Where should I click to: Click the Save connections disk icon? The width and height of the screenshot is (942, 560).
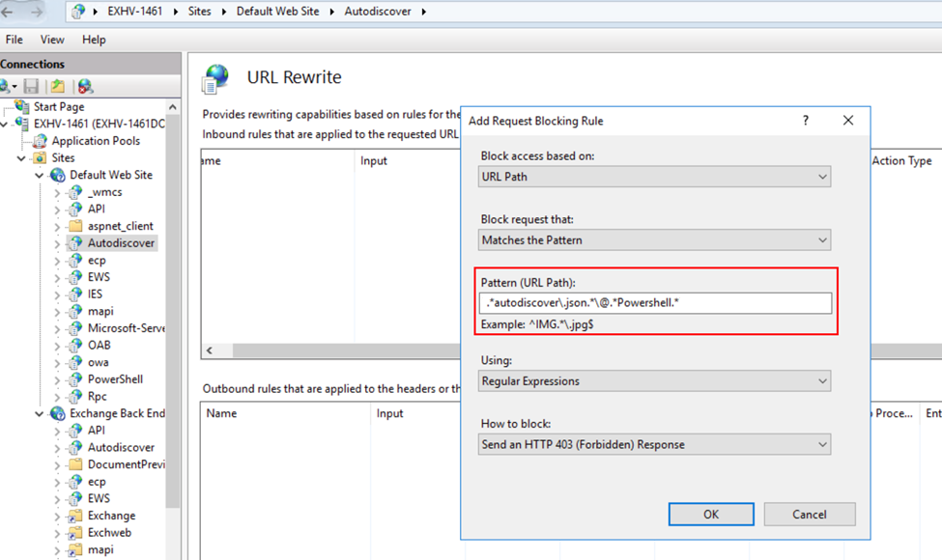[x=32, y=87]
